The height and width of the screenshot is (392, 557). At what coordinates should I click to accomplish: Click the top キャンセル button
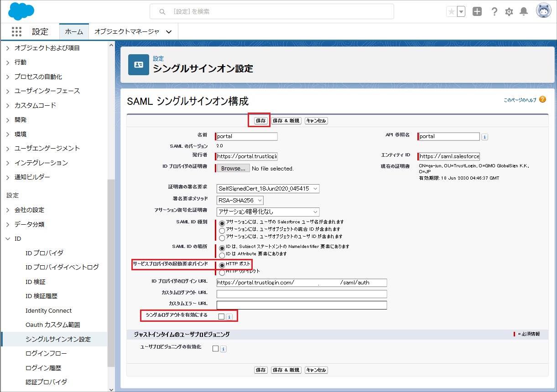pos(316,121)
